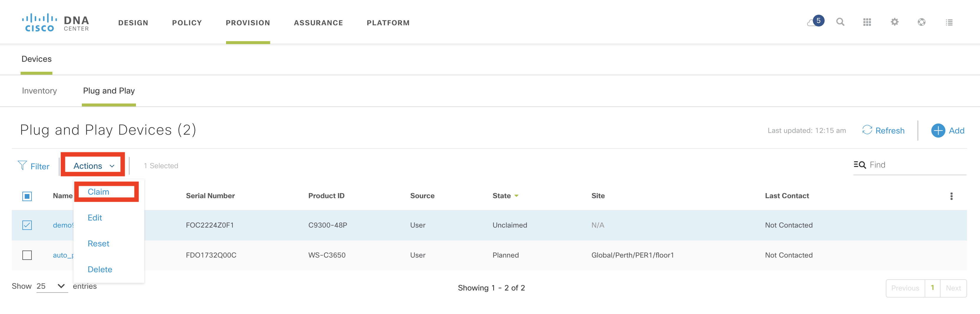Click the Refresh button
The height and width of the screenshot is (314, 980).
[x=883, y=131]
